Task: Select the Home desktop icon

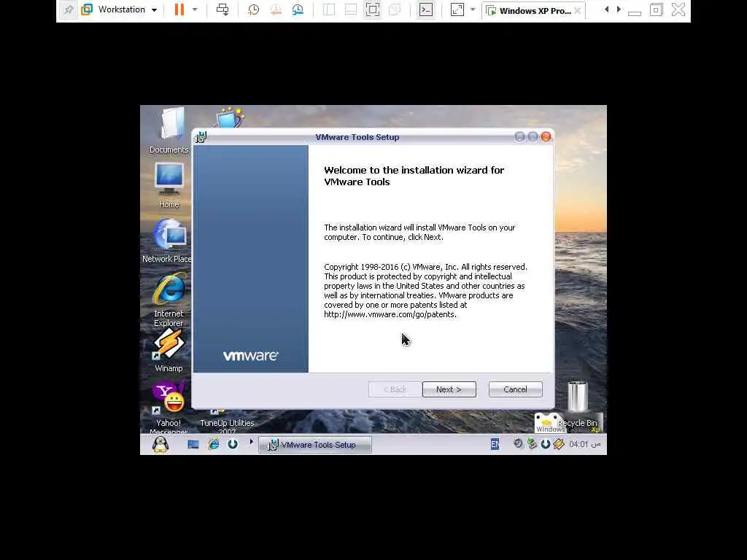Action: pyautogui.click(x=169, y=185)
